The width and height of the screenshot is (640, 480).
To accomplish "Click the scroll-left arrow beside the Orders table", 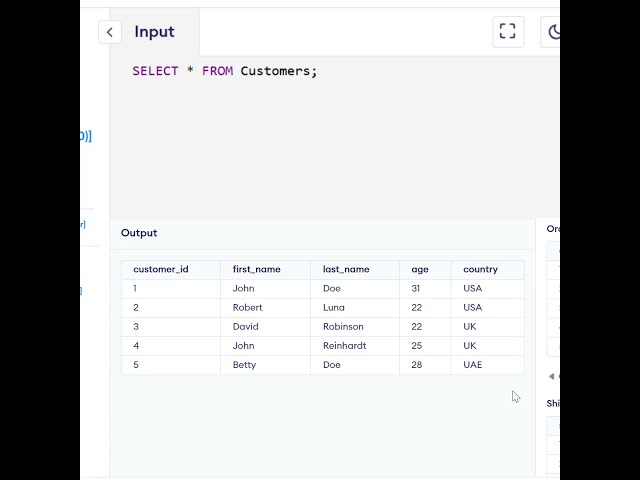I will [x=551, y=376].
